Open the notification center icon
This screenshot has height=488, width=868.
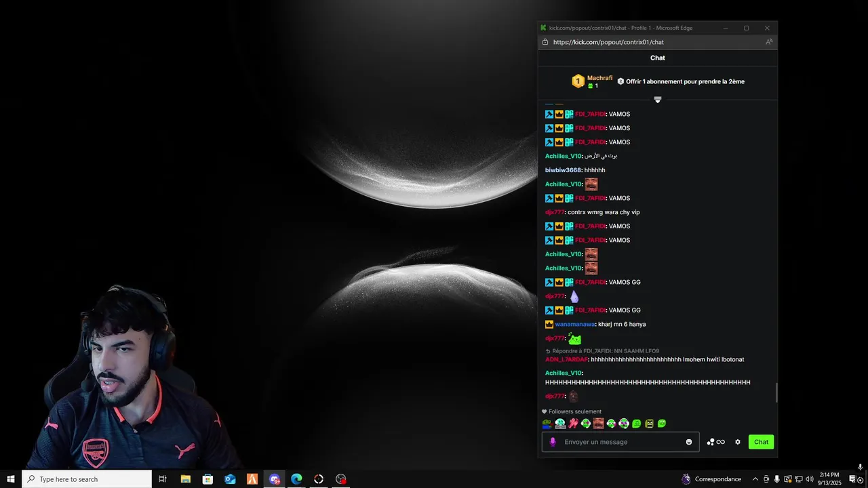pos(853,479)
